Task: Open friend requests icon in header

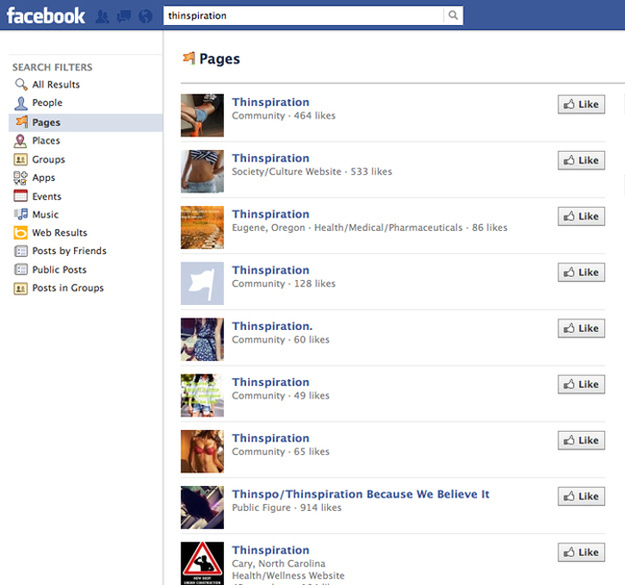Action: coord(102,16)
